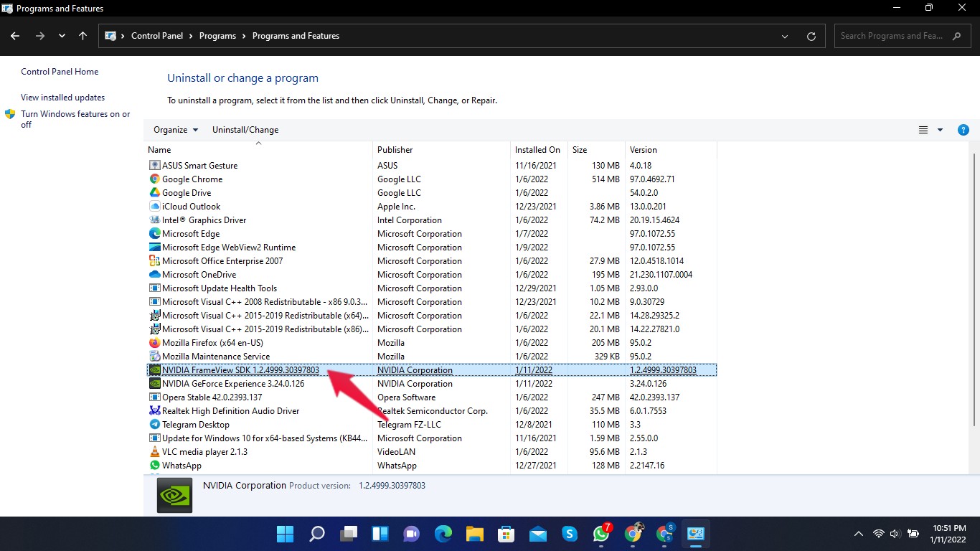Click the Opera Software publisher cell
980x551 pixels.
(x=406, y=397)
